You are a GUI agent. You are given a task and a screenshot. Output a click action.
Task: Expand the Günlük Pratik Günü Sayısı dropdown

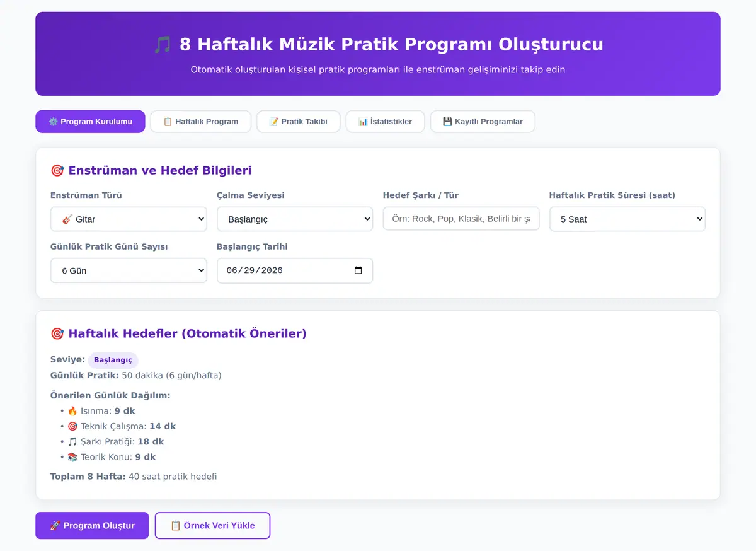(129, 270)
